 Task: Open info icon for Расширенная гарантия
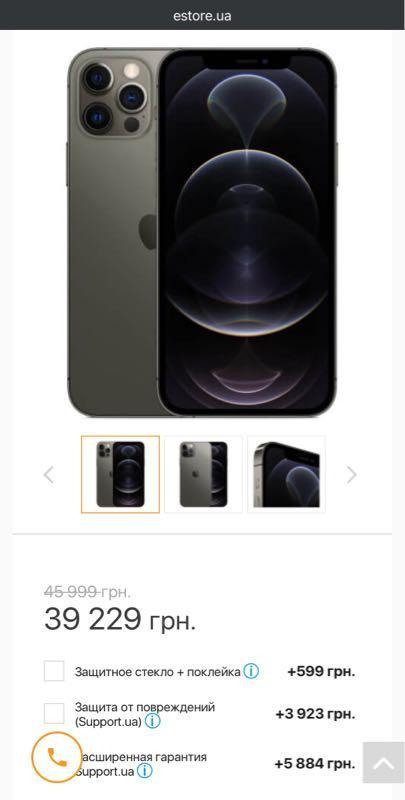144,770
